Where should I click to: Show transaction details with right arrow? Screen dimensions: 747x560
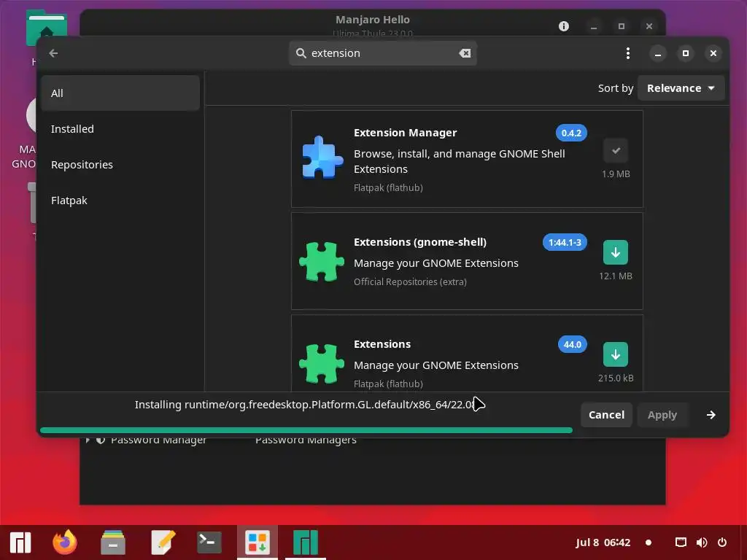tap(711, 415)
